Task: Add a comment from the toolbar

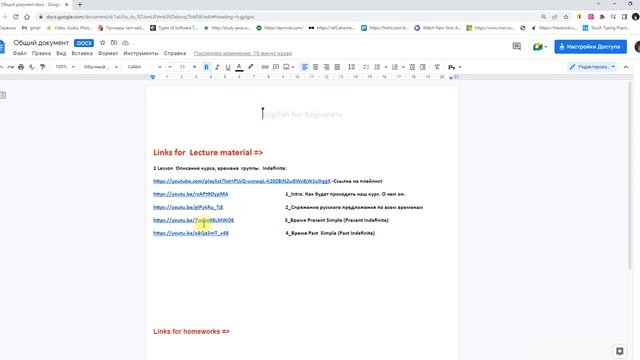Action: click(276, 67)
